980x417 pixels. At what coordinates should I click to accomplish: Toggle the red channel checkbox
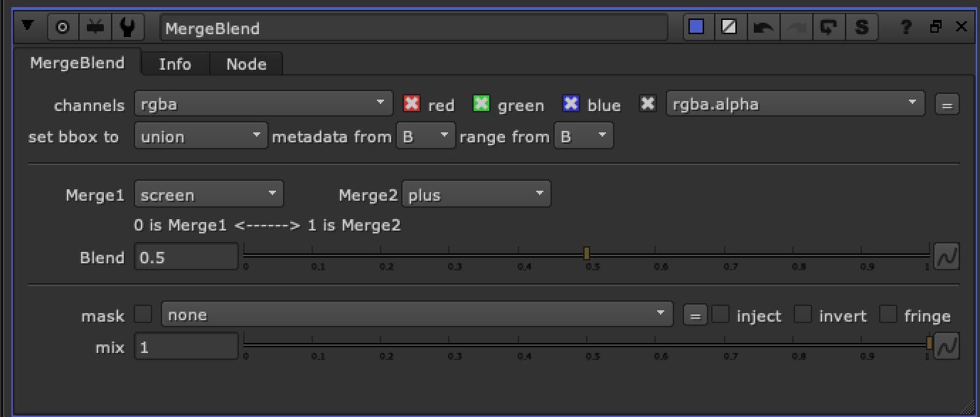[411, 103]
